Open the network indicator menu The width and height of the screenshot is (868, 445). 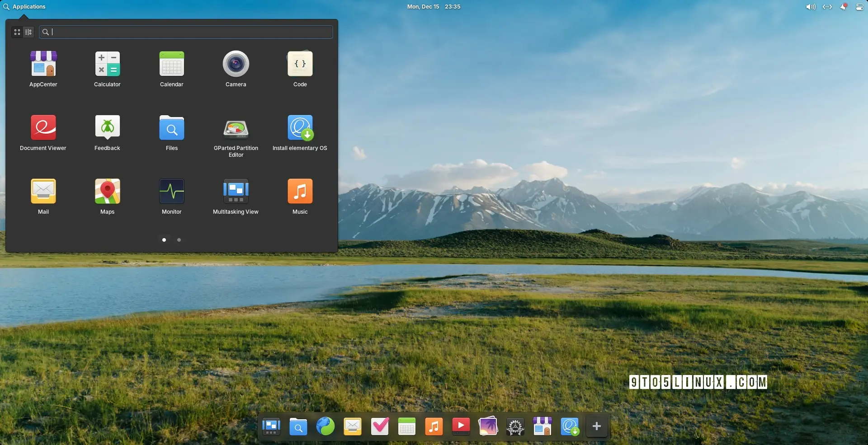[827, 7]
